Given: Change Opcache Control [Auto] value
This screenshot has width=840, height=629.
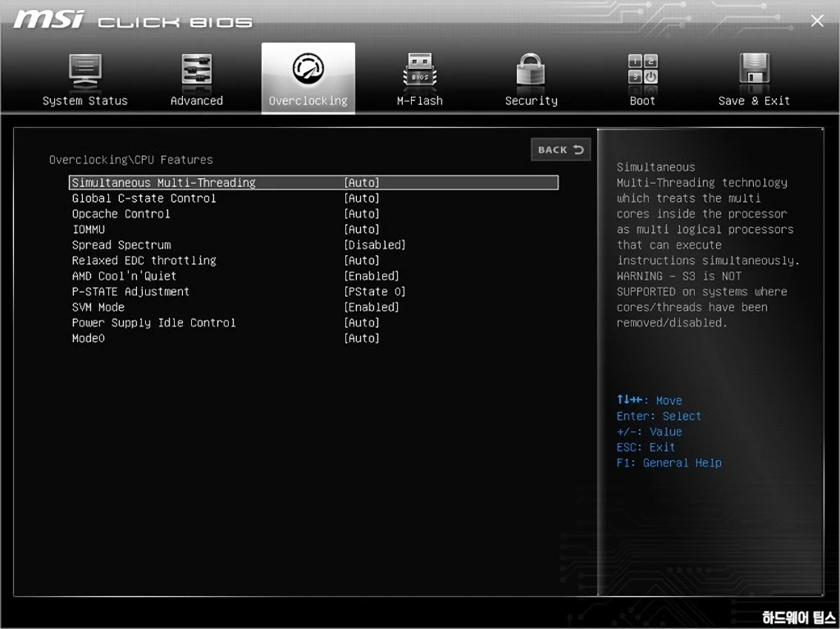Looking at the screenshot, I should (362, 214).
